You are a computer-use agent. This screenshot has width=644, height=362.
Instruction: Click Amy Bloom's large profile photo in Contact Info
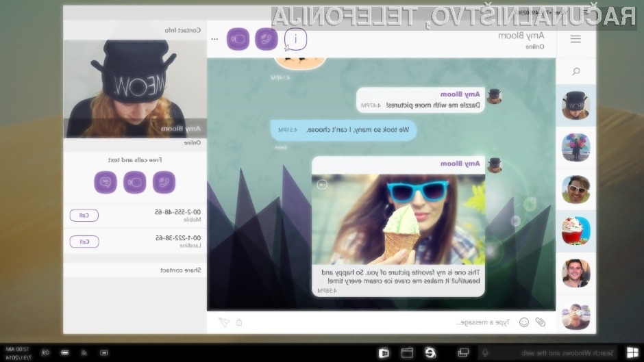(x=135, y=89)
